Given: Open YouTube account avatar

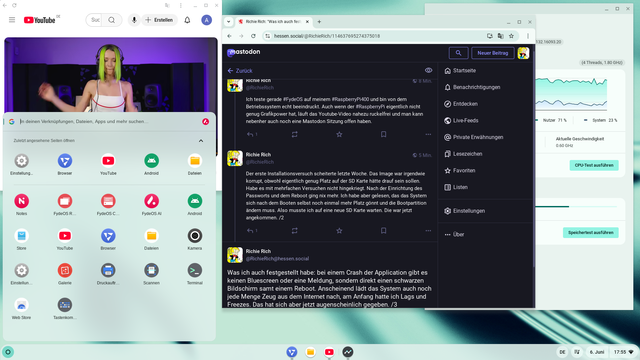Looking at the screenshot, I should tap(207, 20).
